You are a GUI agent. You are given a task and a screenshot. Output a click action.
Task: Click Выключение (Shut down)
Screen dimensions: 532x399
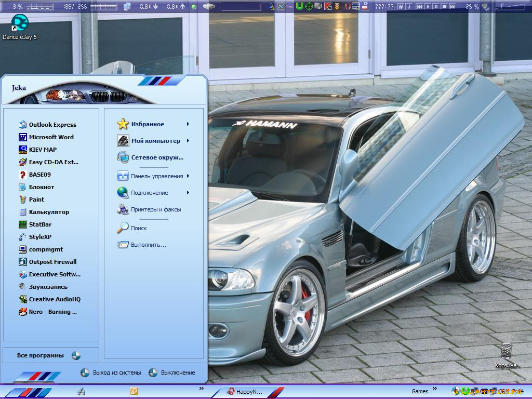pos(172,373)
